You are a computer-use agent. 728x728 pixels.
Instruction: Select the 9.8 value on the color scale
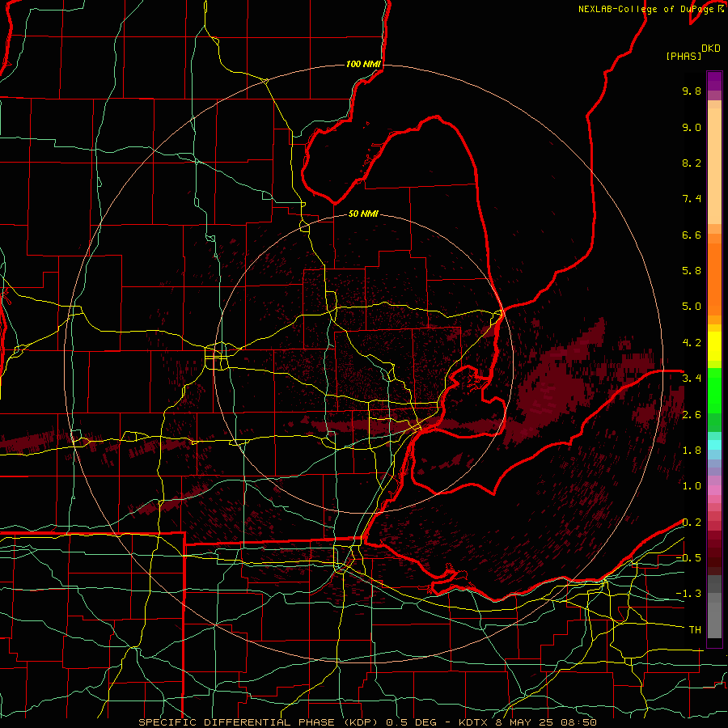coord(692,91)
